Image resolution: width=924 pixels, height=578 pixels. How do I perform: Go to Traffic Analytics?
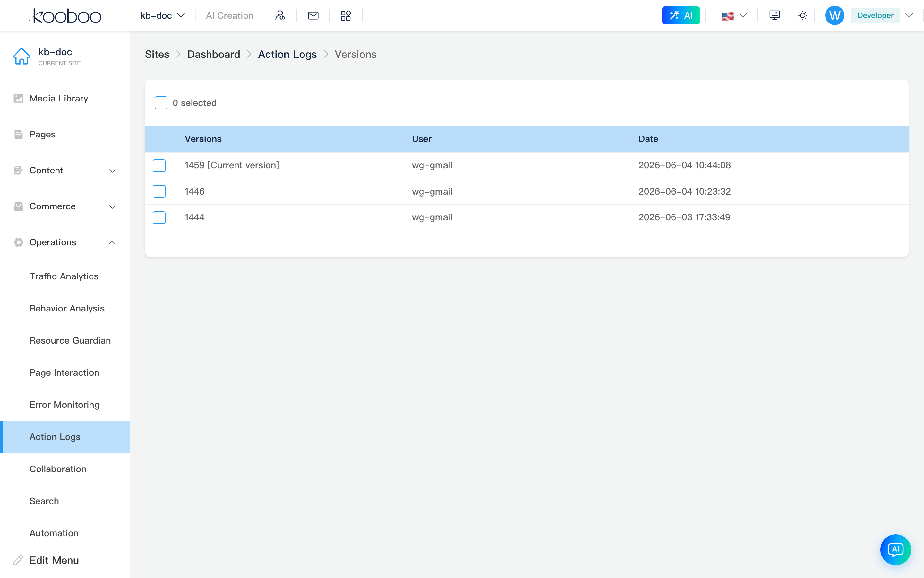pyautogui.click(x=64, y=276)
